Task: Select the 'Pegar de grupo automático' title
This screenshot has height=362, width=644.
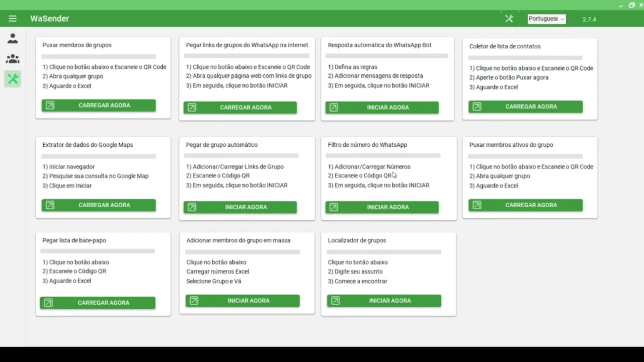Action: tap(222, 145)
